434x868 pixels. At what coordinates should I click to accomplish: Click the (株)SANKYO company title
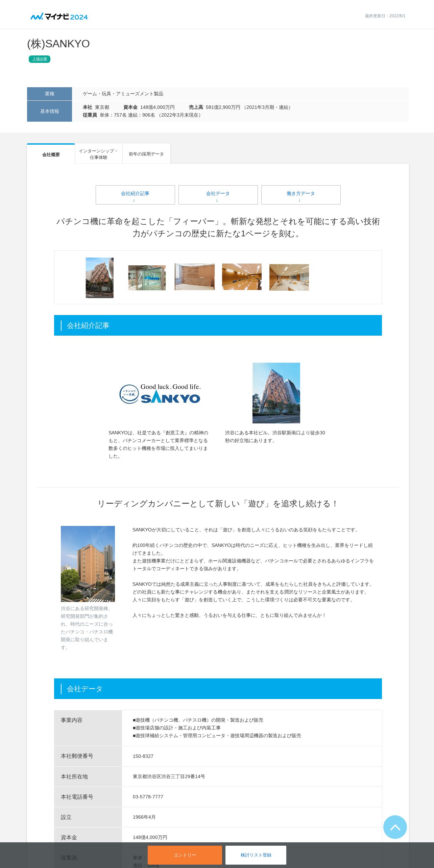point(58,44)
